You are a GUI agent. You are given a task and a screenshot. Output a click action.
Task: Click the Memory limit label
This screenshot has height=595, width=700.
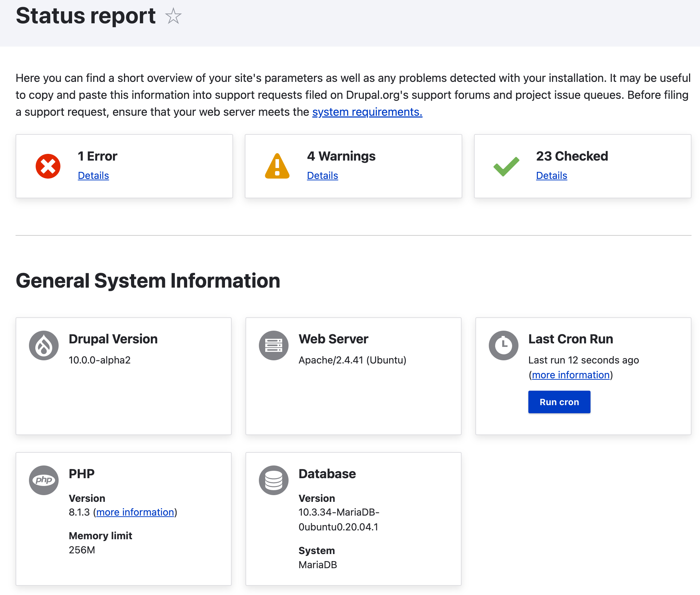[x=100, y=536]
